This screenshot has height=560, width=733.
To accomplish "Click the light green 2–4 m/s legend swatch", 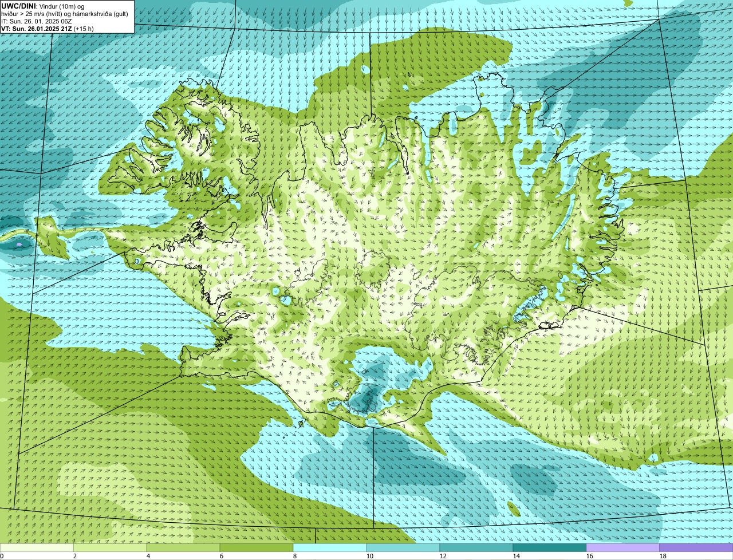I will (110, 547).
